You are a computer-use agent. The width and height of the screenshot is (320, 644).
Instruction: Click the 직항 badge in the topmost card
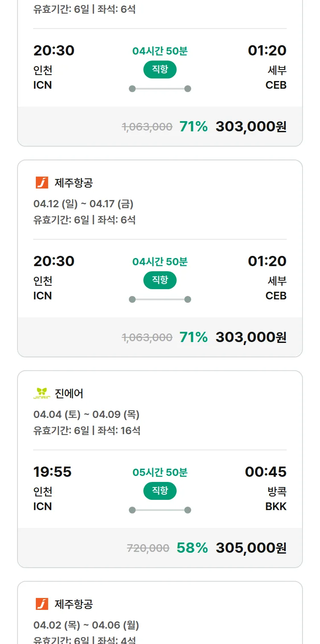coord(160,70)
